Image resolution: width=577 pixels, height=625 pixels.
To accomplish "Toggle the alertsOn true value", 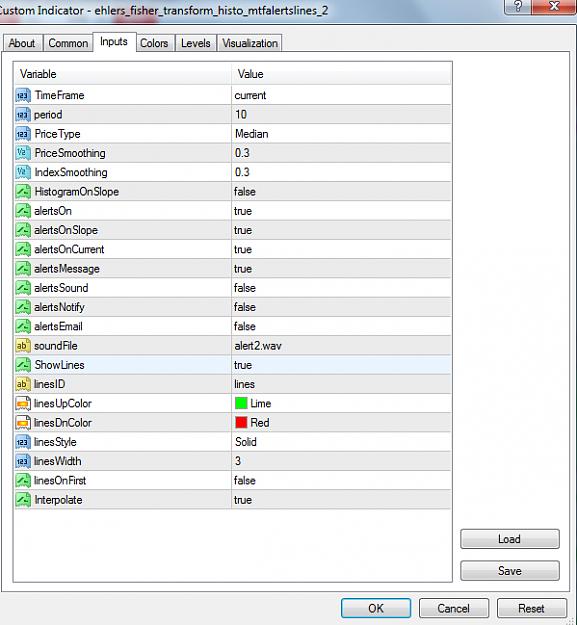I will pyautogui.click(x=341, y=211).
